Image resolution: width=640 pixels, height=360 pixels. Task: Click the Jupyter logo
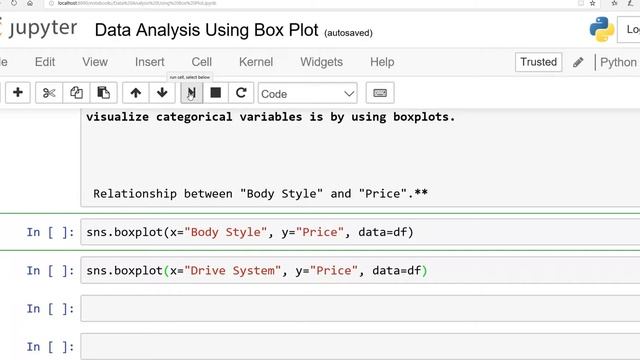point(39,29)
